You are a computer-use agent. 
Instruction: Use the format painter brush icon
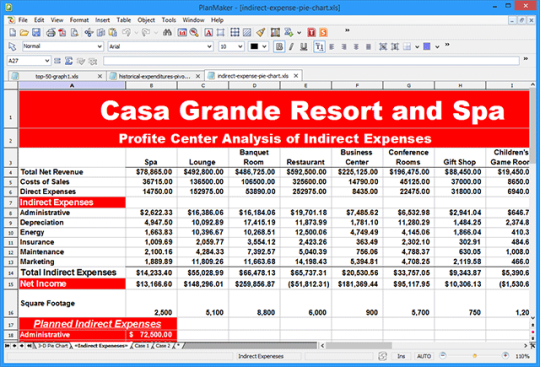261,33
